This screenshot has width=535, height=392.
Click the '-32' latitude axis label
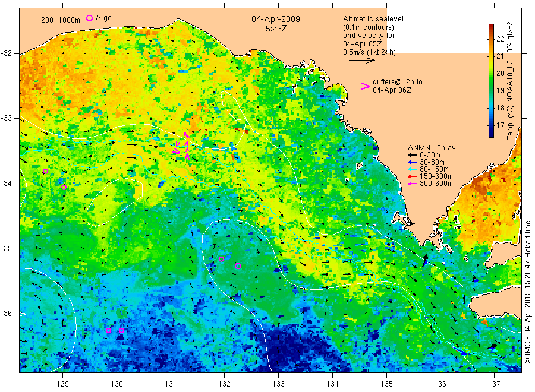6,53
